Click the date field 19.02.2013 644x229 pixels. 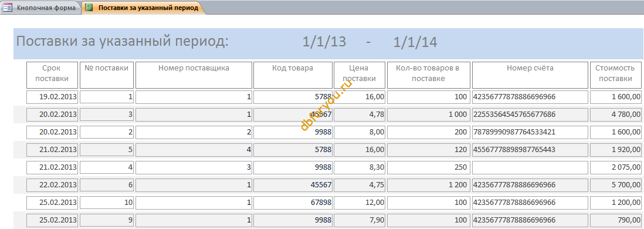[52, 97]
